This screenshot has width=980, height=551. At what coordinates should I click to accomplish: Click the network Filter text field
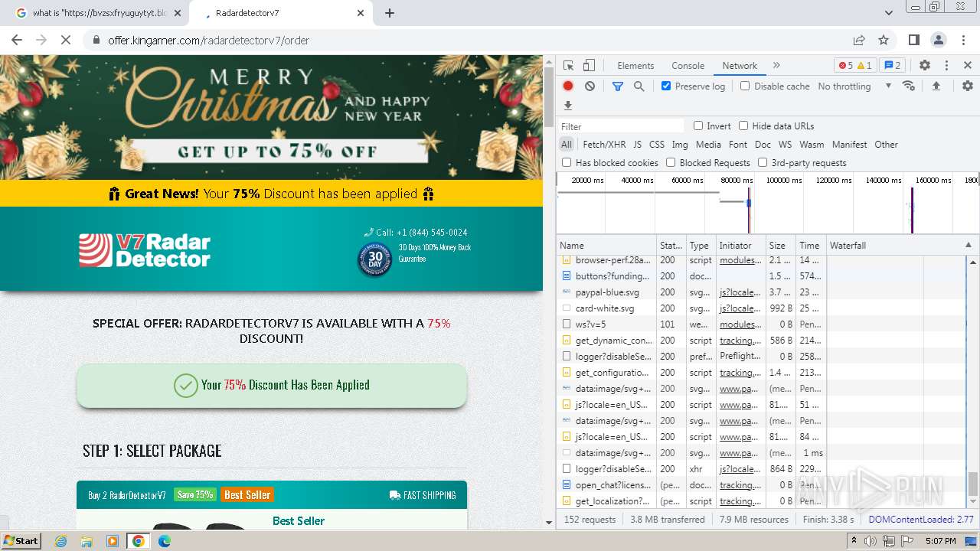(x=621, y=126)
